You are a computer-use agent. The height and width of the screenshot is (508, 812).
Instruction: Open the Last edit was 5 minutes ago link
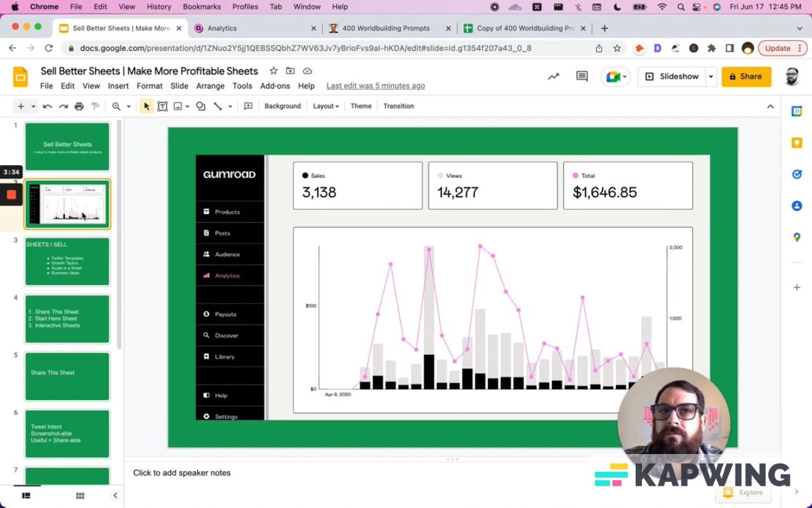click(376, 86)
